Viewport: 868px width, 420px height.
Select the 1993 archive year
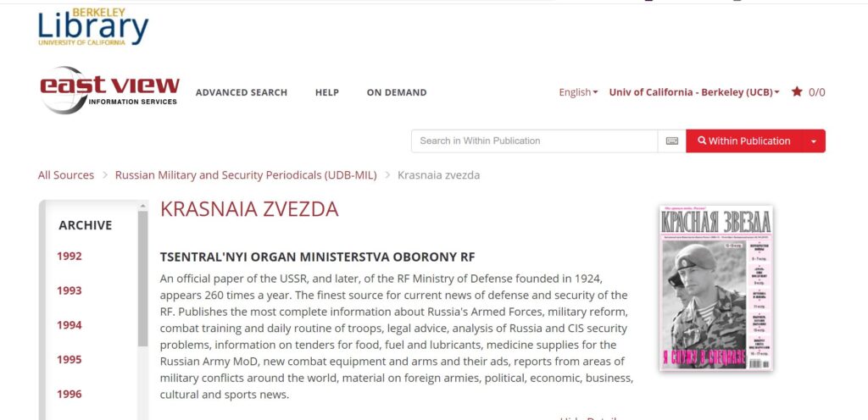tap(70, 290)
